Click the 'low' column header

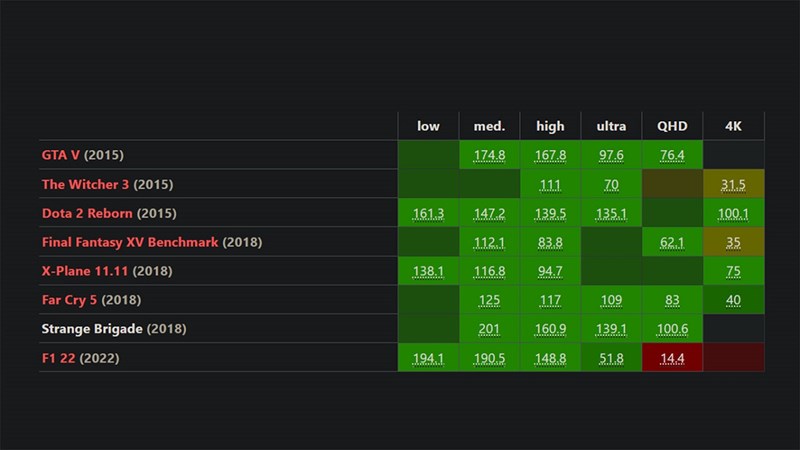point(428,126)
